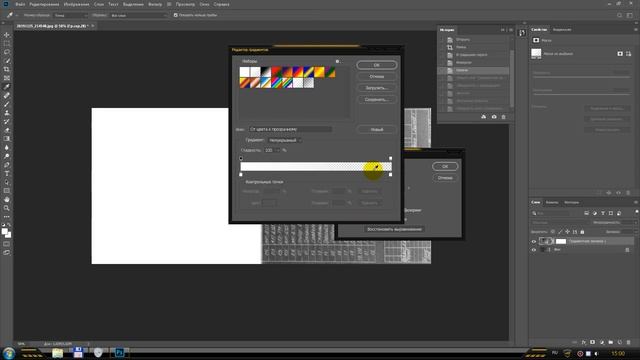Select the Rectangular Marquee tool
The image size is (640, 360).
[7, 44]
